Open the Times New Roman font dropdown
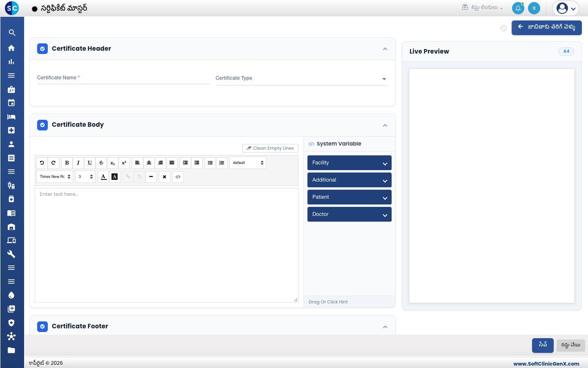This screenshot has width=588, height=368. (55, 177)
